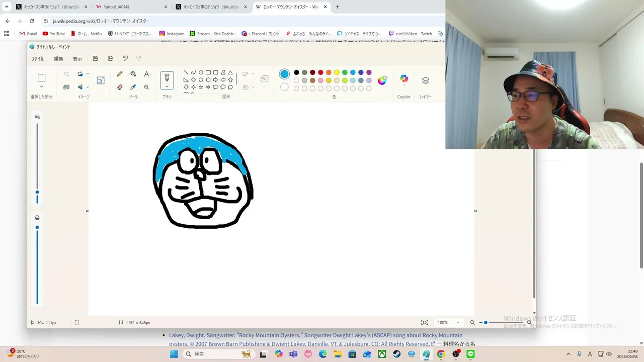This screenshot has height=362, width=644.
Task: Select the Color picker eyedropper tool
Action: pyautogui.click(x=133, y=87)
